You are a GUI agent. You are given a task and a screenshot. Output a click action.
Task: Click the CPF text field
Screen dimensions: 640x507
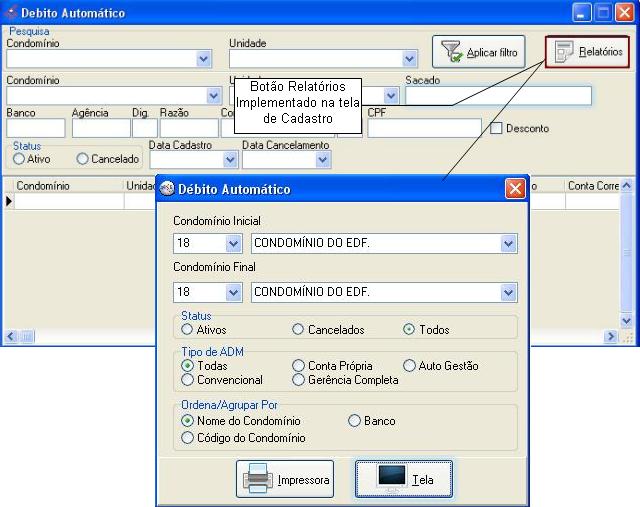pyautogui.click(x=423, y=128)
